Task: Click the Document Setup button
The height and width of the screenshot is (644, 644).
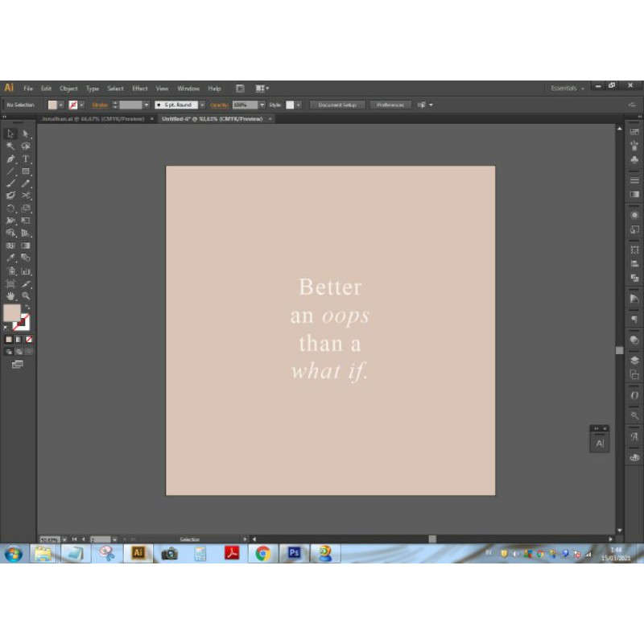Action: 337,105
